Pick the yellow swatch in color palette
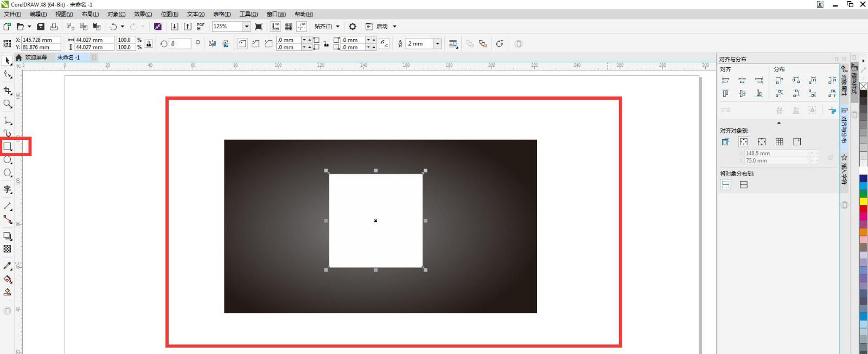The image size is (868, 354). pos(863,201)
